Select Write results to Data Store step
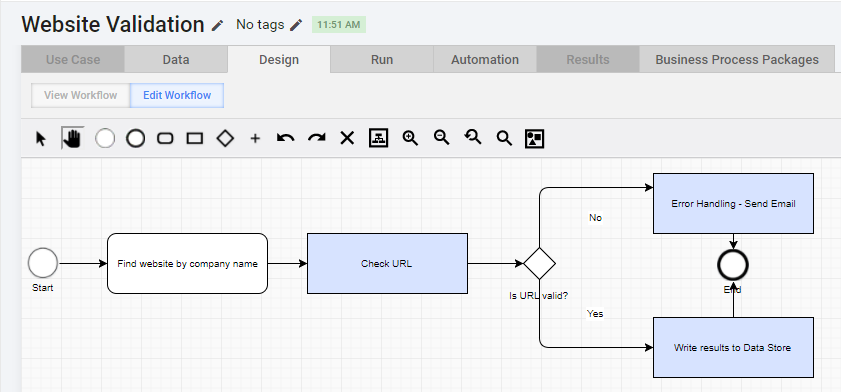The width and height of the screenshot is (841, 392). (733, 347)
